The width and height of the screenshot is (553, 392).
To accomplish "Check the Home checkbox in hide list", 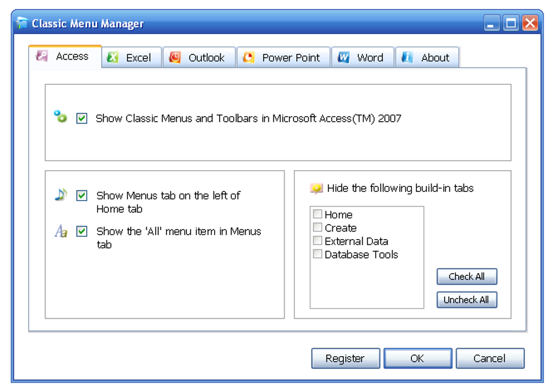I will tap(317, 214).
